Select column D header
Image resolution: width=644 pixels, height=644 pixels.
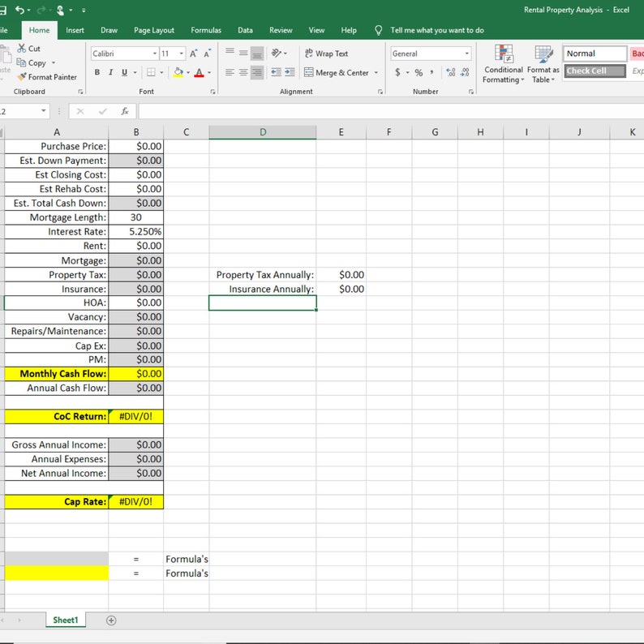coord(263,132)
